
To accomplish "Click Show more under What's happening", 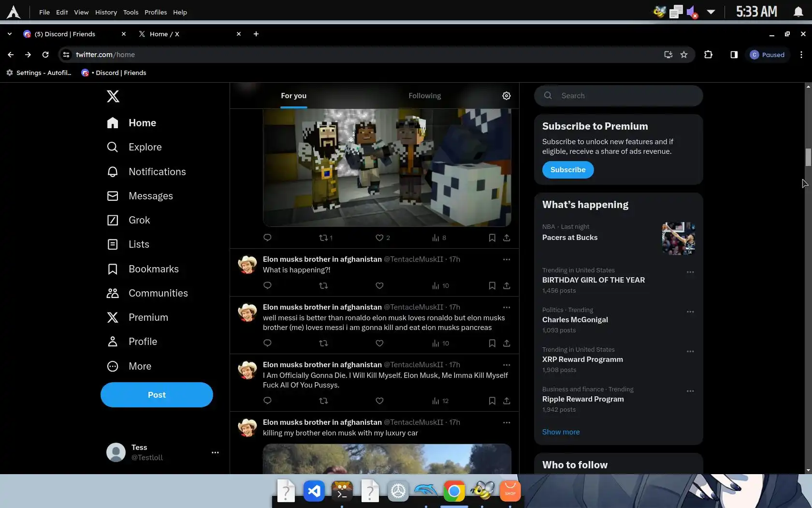I will 561,432.
